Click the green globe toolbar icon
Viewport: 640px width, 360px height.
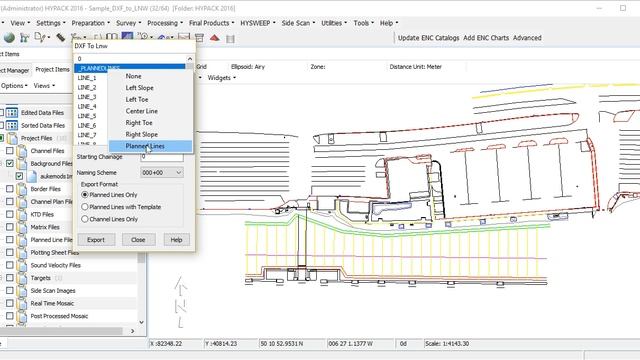point(9,38)
